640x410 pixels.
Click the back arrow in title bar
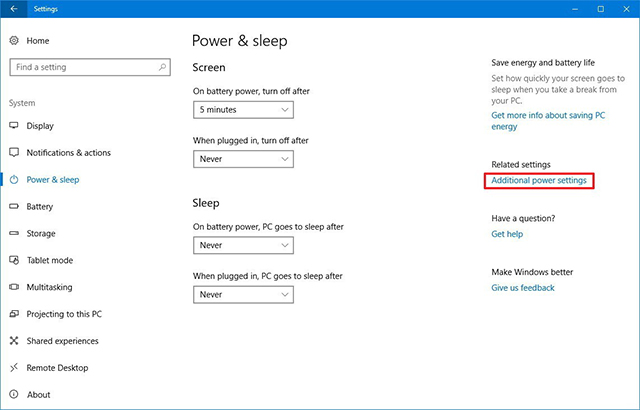point(14,9)
